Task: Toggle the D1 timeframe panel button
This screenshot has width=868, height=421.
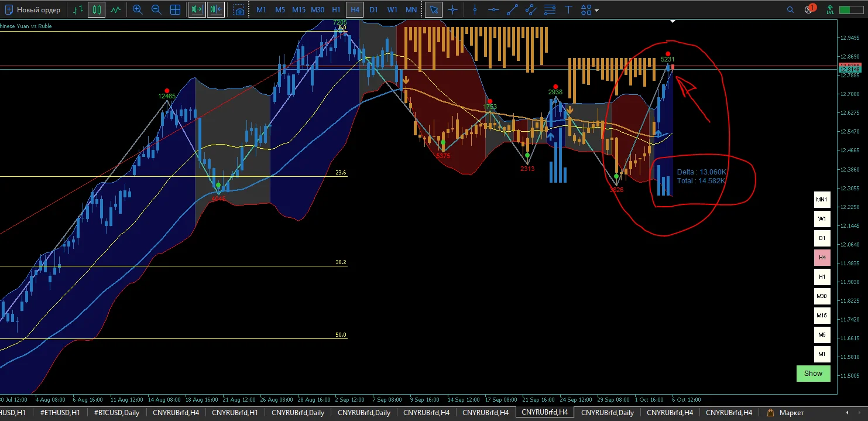Action: [822, 238]
